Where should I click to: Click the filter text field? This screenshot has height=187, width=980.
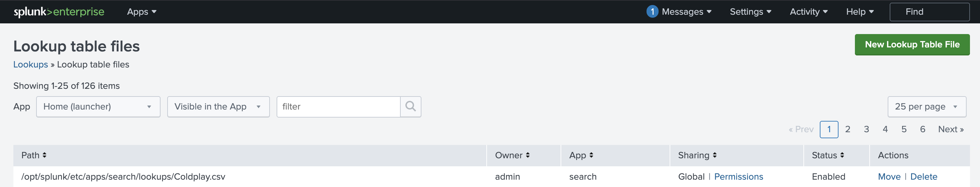338,107
